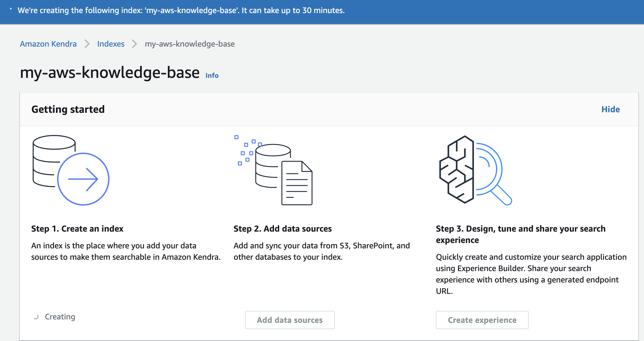Screen dimensions: 644x341
Task: Click the index creation notification banner text
Action: tap(181, 11)
